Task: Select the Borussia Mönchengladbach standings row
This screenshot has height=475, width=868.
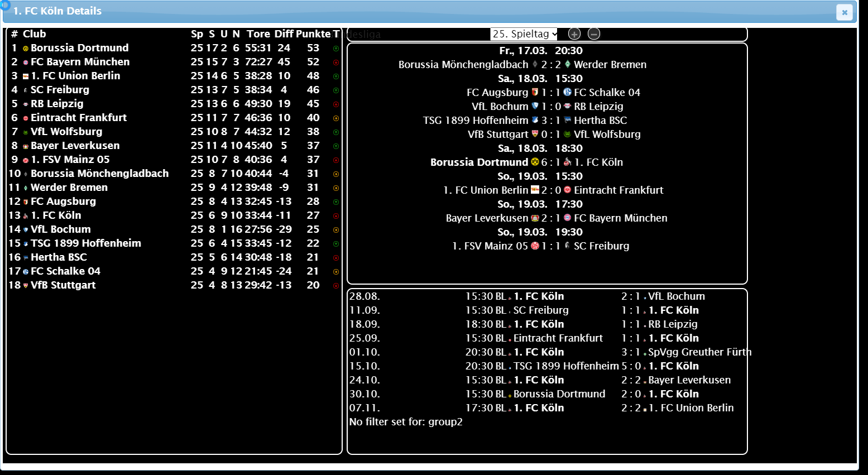Action: coord(174,174)
